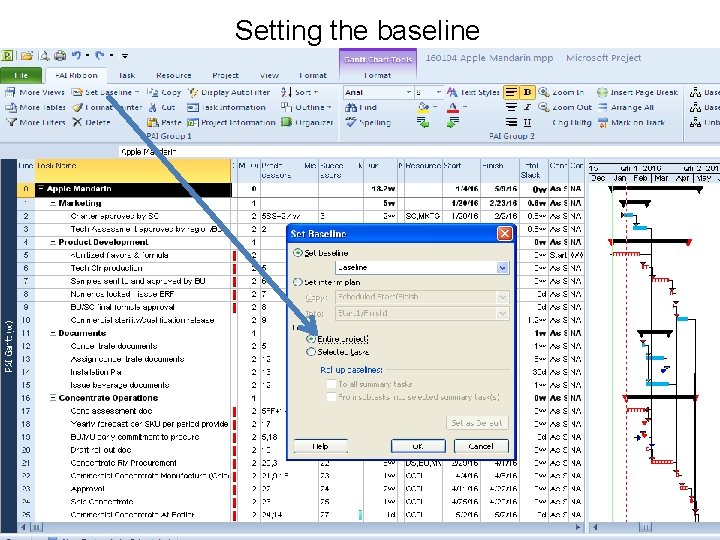Viewport: 720px width, 540px height.
Task: Switch to the Resource ribbon tab
Action: pyautogui.click(x=174, y=75)
